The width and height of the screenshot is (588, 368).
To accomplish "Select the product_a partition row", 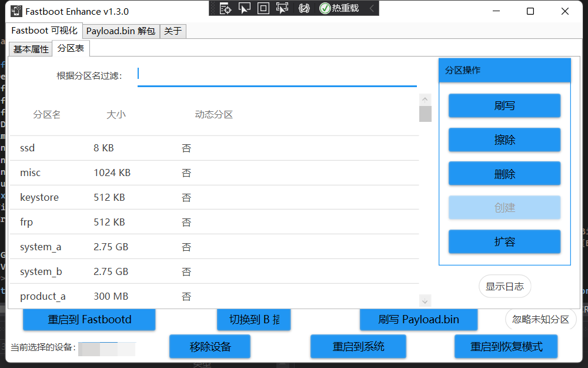I will [214, 296].
